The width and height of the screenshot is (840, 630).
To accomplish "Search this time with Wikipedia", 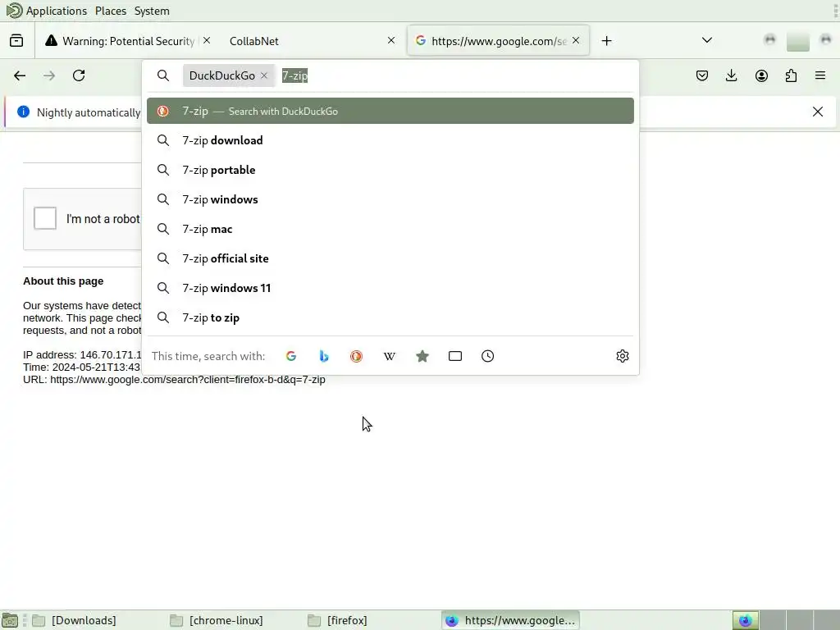I will tap(390, 356).
